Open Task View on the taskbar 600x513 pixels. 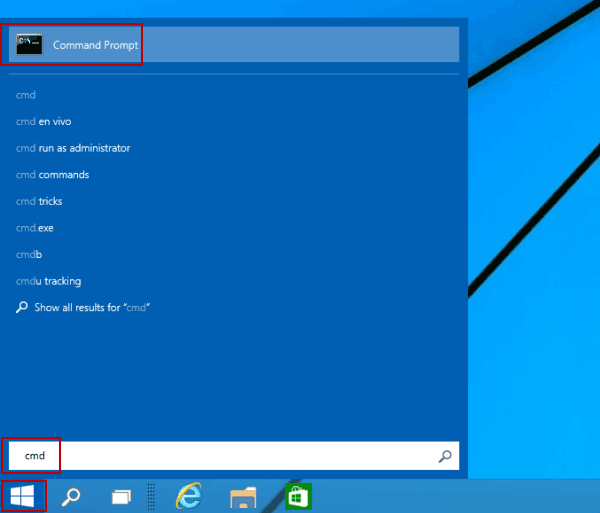[x=121, y=497]
